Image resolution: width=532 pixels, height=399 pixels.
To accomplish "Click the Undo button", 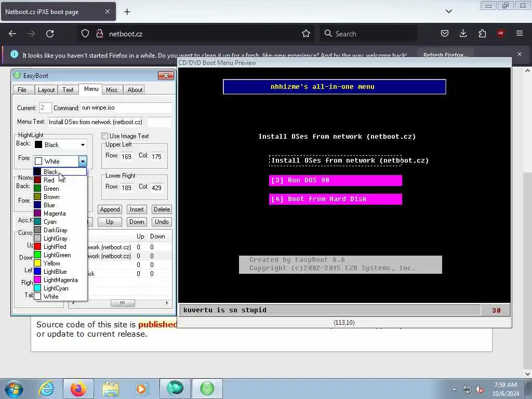I will (x=162, y=222).
